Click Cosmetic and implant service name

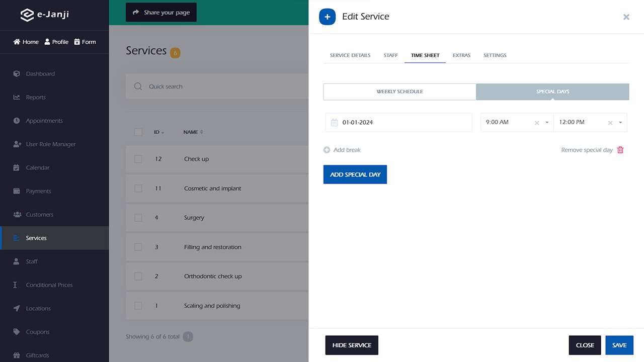point(213,189)
